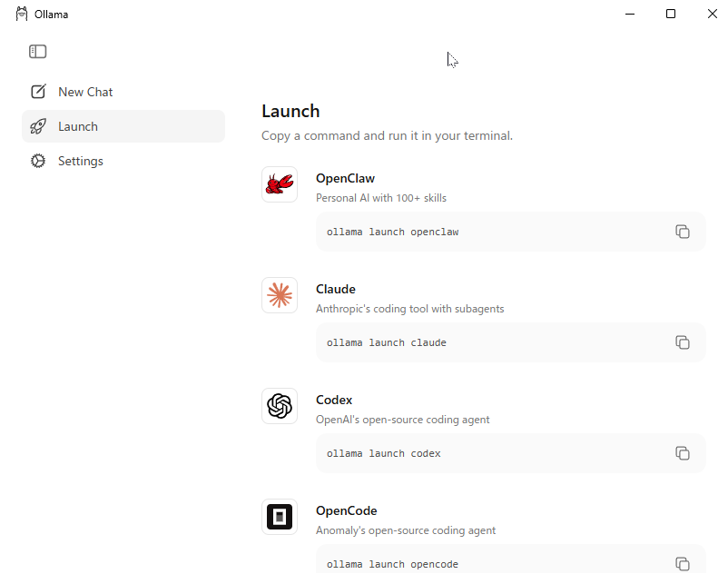Click the Codex title text
This screenshot has width=728, height=574.
click(334, 400)
